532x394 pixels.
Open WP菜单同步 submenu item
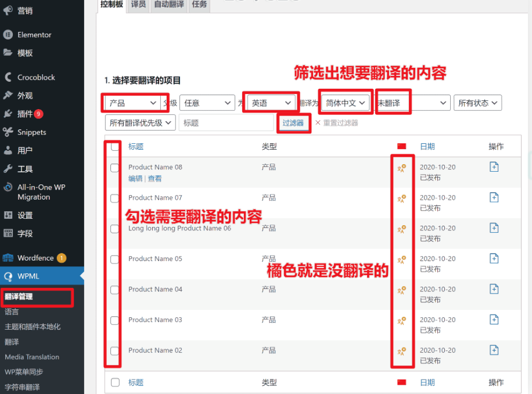24,371
